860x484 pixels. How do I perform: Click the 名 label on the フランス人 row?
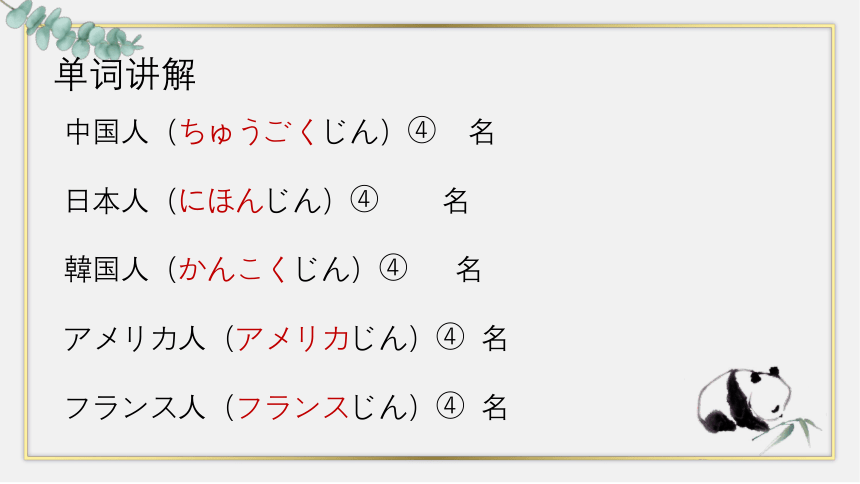click(x=495, y=407)
